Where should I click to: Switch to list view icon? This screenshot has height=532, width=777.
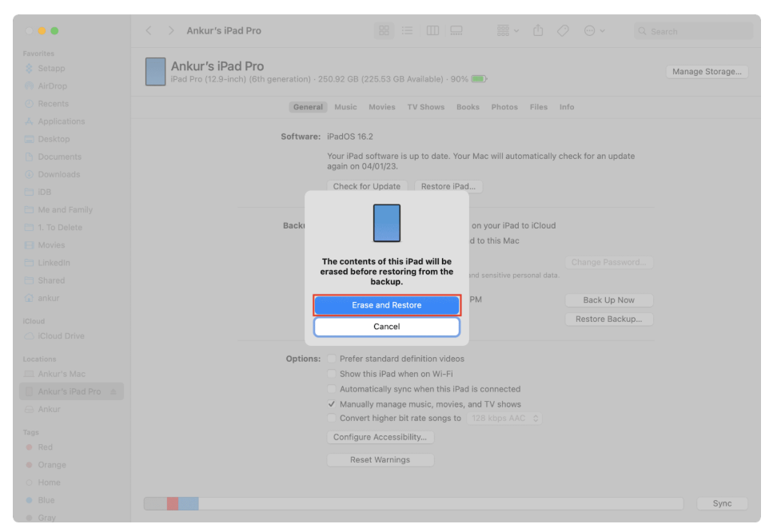[408, 30]
